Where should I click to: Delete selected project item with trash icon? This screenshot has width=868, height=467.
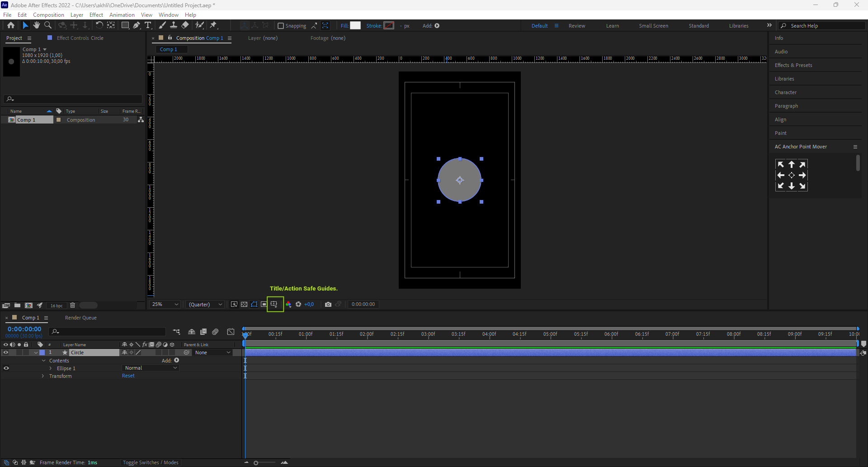pos(73,305)
